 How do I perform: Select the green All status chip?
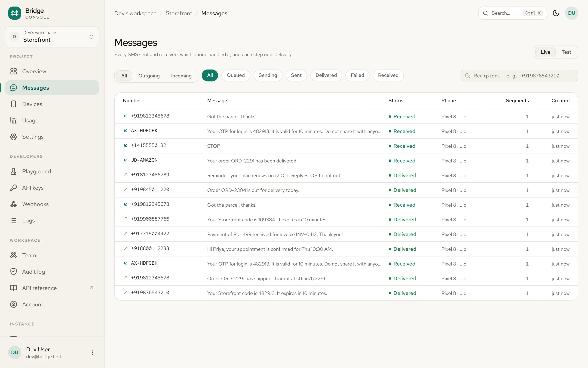pyautogui.click(x=210, y=76)
